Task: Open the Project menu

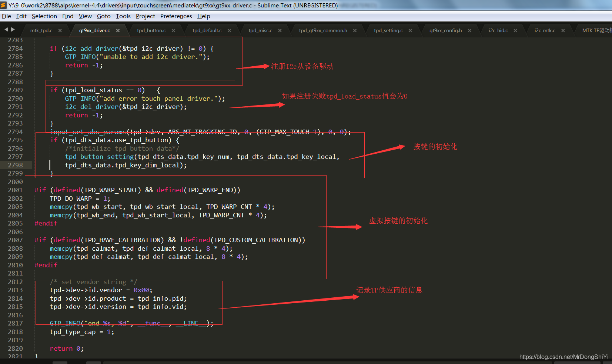Action: (x=146, y=16)
